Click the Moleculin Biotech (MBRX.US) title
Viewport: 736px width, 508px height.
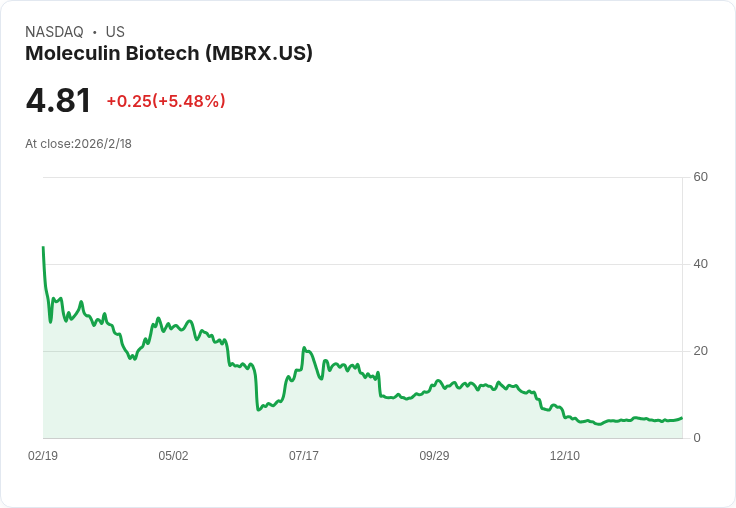coord(169,53)
